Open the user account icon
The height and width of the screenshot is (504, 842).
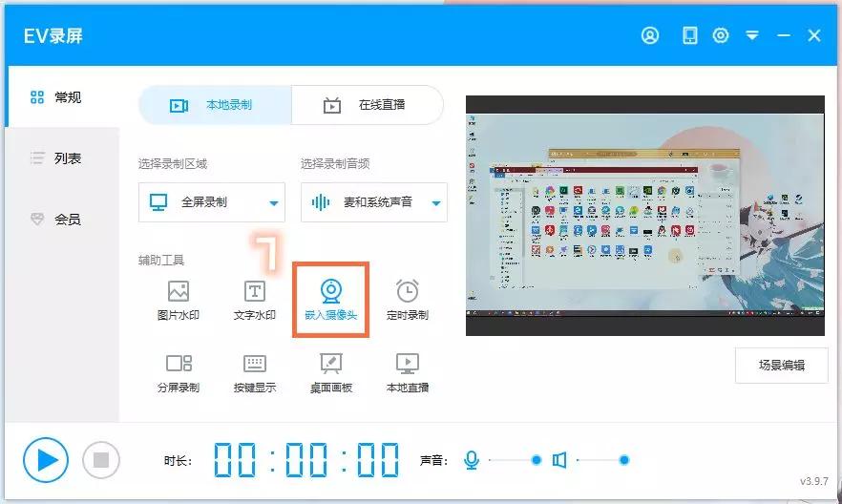[x=650, y=35]
